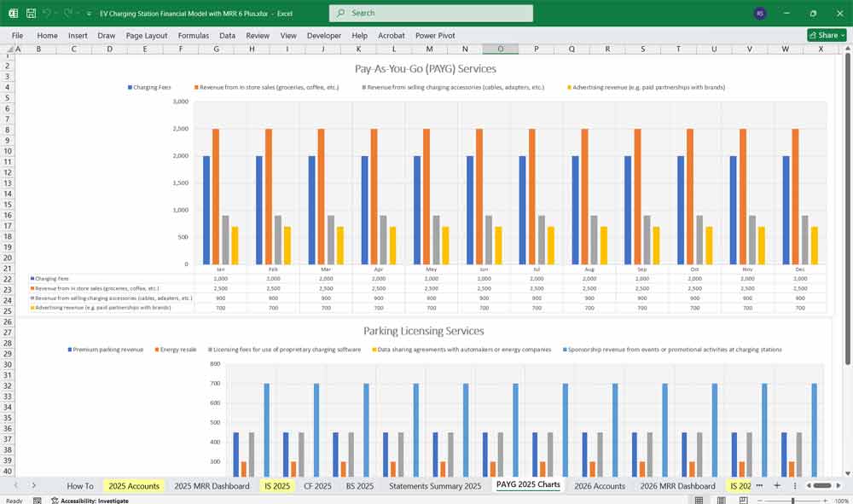Open the Formulas ribbon tab

(x=193, y=36)
